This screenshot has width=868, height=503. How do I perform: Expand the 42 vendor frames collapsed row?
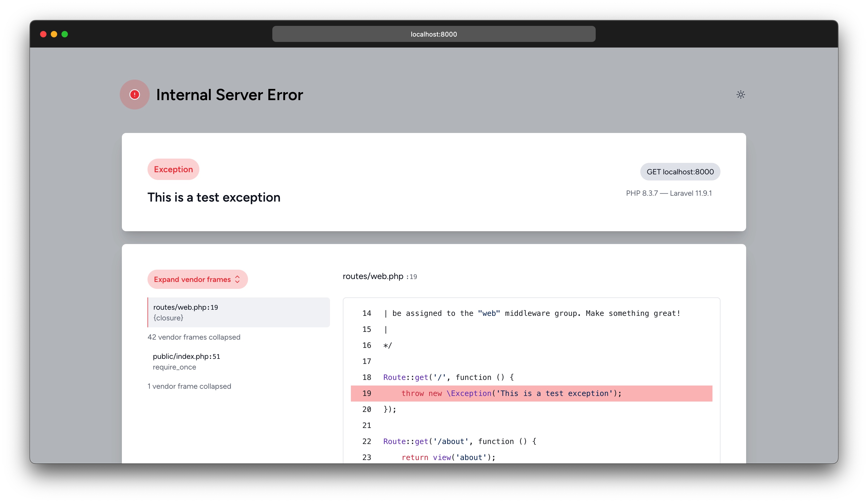pos(194,337)
